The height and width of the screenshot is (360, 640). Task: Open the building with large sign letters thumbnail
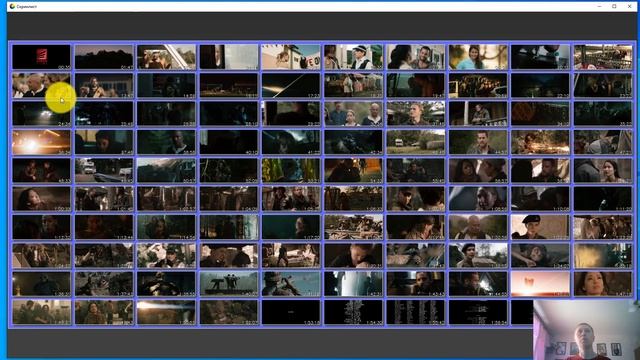[x=291, y=57]
